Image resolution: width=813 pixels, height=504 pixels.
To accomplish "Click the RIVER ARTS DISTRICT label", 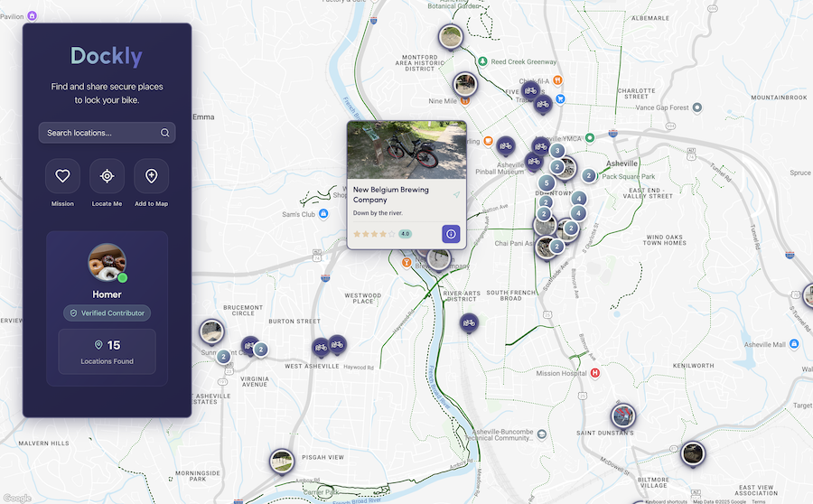I will pyautogui.click(x=462, y=296).
